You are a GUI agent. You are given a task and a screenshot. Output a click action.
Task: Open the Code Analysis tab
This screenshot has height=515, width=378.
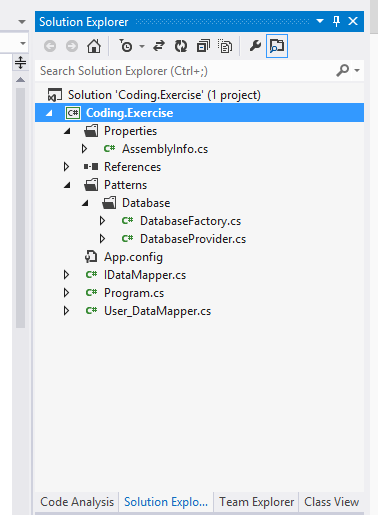pos(77,502)
